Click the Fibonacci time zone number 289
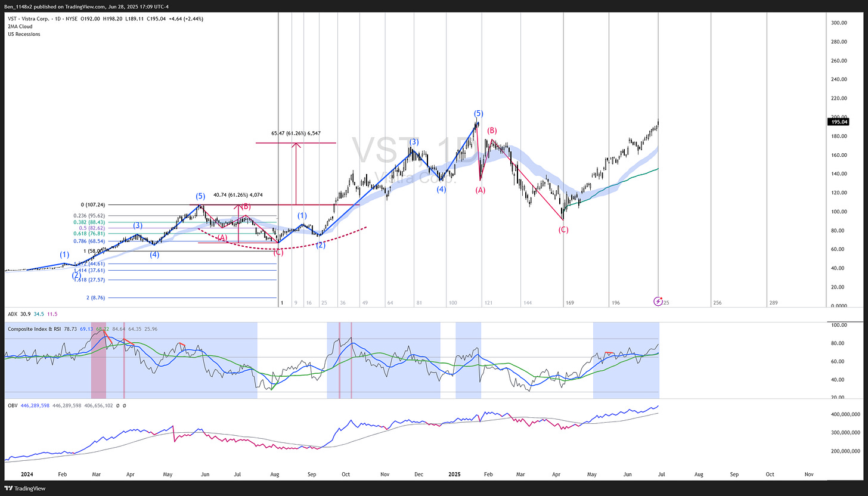This screenshot has height=496, width=868. [x=773, y=303]
